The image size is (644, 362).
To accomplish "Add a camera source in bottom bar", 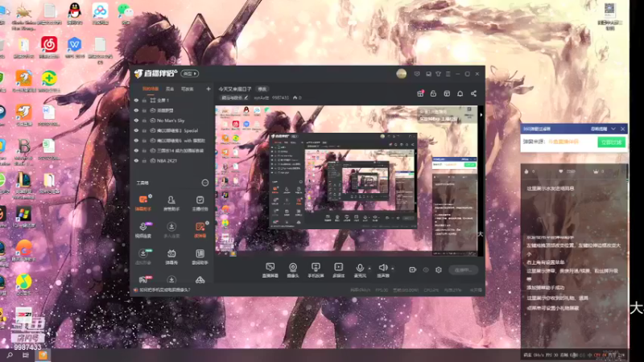I will point(293,270).
